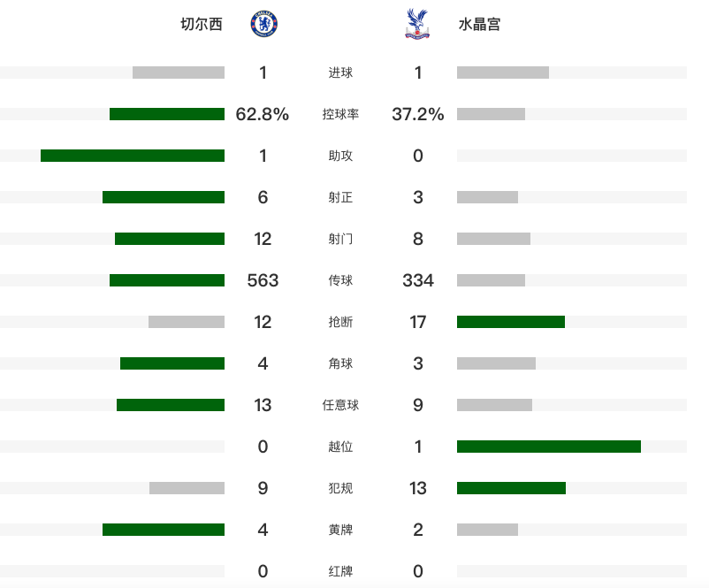Image resolution: width=709 pixels, height=588 pixels.
Task: Select the 红牌 row label
Action: (340, 571)
